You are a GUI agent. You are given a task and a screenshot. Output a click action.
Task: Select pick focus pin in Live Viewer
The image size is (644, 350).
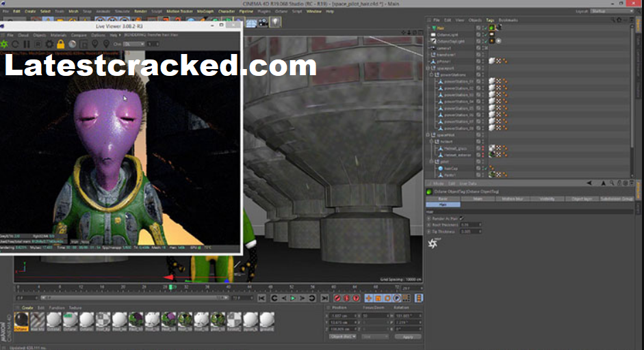point(95,44)
